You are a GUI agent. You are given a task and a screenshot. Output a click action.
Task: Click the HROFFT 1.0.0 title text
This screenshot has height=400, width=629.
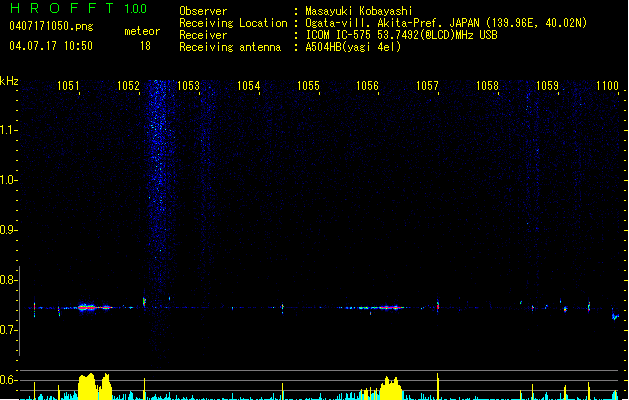[79, 8]
